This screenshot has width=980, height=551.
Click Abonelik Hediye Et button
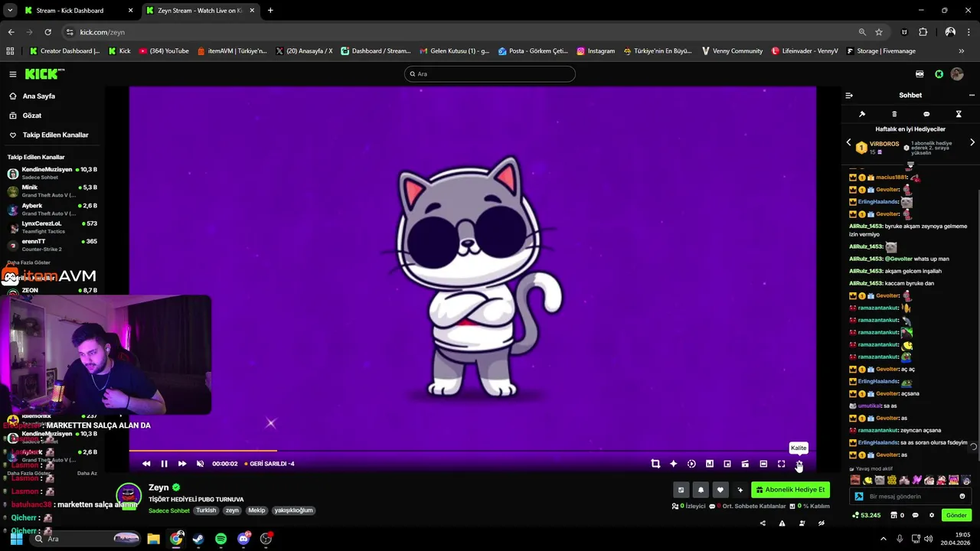pos(790,490)
